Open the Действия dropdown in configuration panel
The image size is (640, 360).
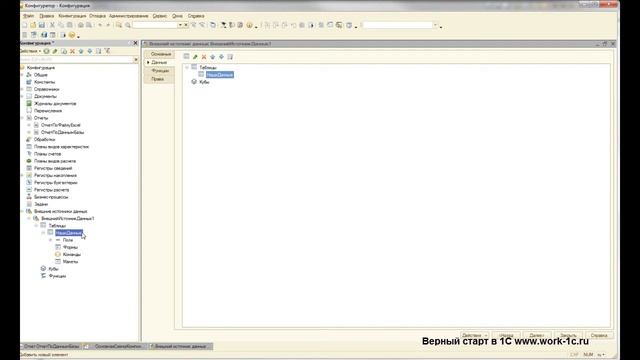click(30, 51)
